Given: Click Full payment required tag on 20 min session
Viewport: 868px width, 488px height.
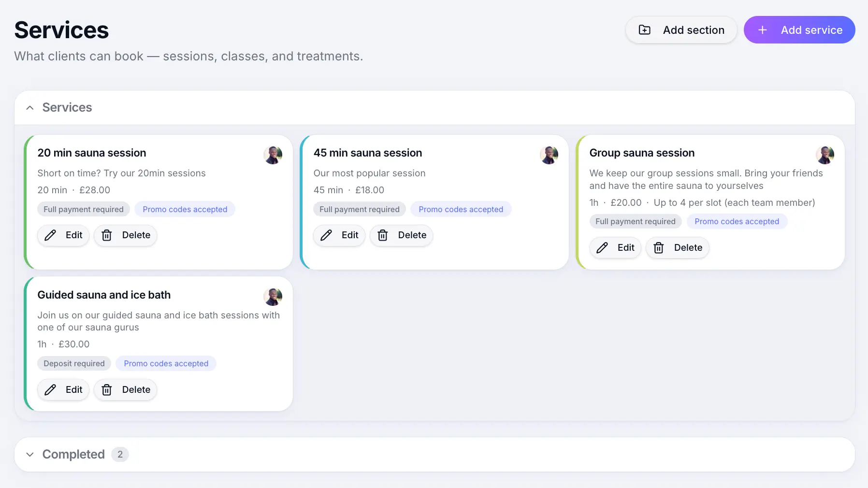Looking at the screenshot, I should pos(84,209).
